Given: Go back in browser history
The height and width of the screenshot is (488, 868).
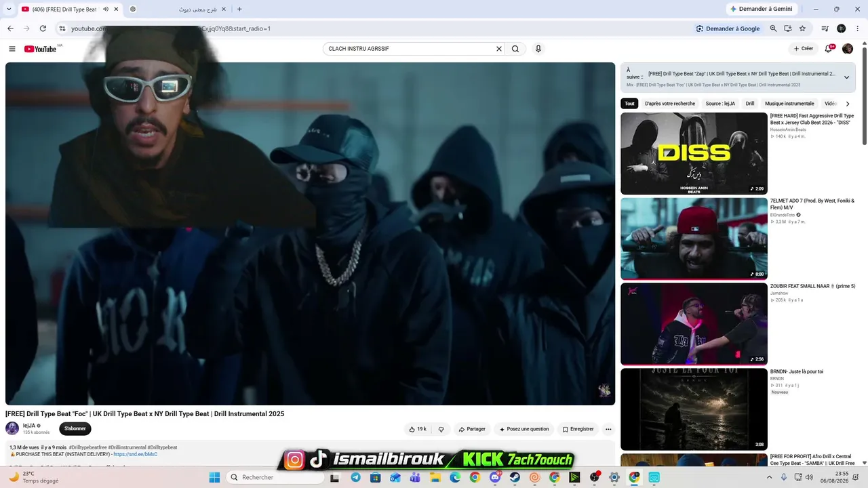Looking at the screenshot, I should pos(10,28).
